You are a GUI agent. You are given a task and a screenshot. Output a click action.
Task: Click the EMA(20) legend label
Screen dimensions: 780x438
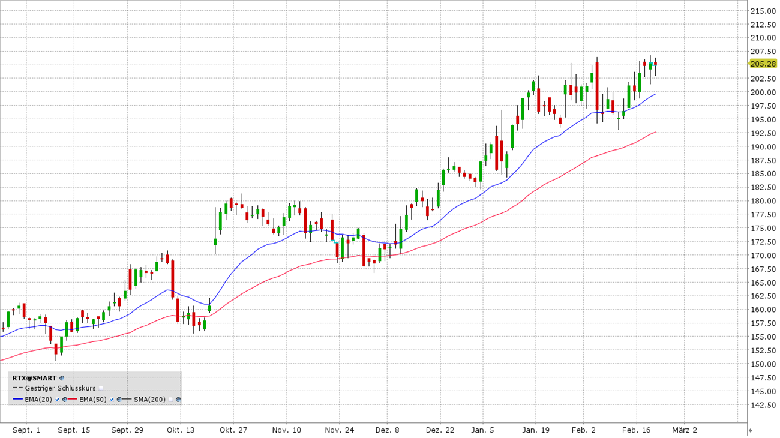[38, 399]
